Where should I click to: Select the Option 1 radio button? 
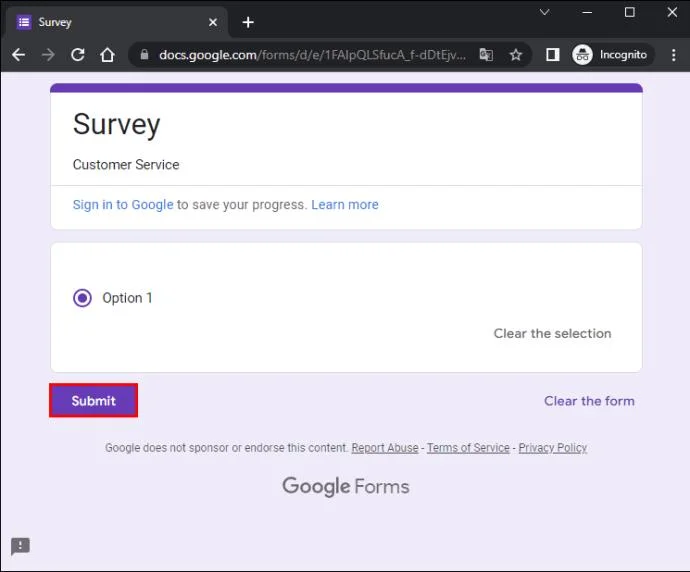coord(82,298)
